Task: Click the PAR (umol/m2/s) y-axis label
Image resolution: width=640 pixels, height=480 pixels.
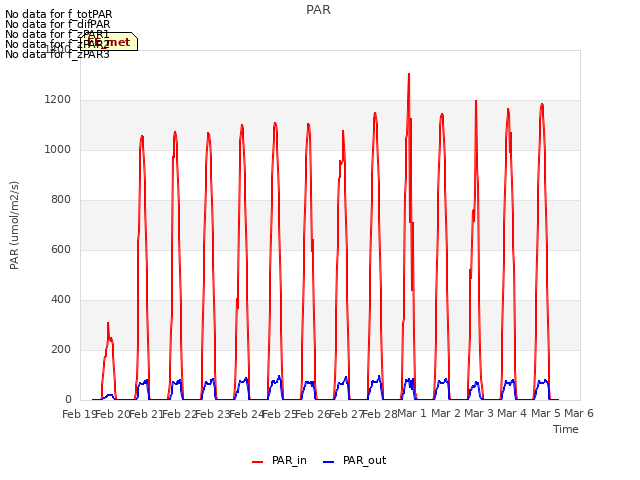Action: (x=14, y=225)
